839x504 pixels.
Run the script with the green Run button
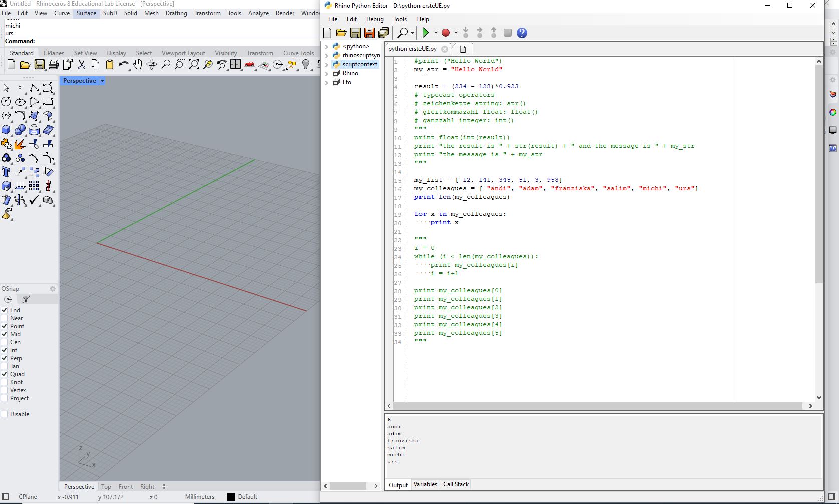426,33
